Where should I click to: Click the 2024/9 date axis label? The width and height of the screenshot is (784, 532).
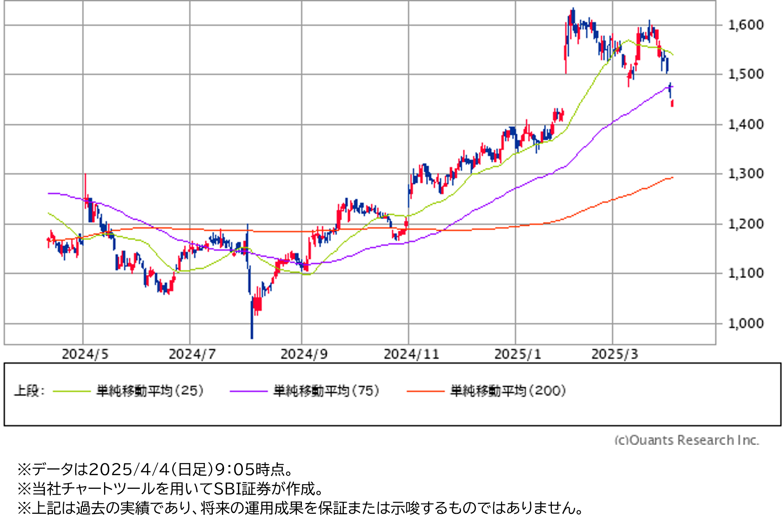[x=304, y=354]
